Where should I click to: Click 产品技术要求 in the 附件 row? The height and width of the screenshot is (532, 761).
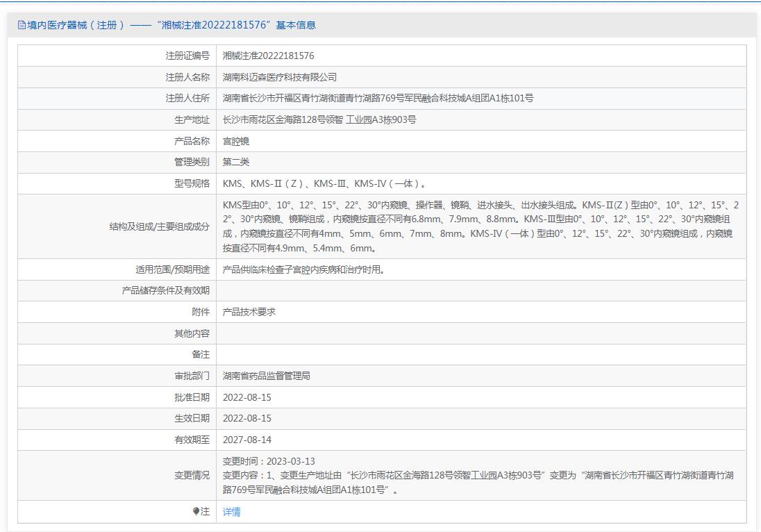coord(249,312)
